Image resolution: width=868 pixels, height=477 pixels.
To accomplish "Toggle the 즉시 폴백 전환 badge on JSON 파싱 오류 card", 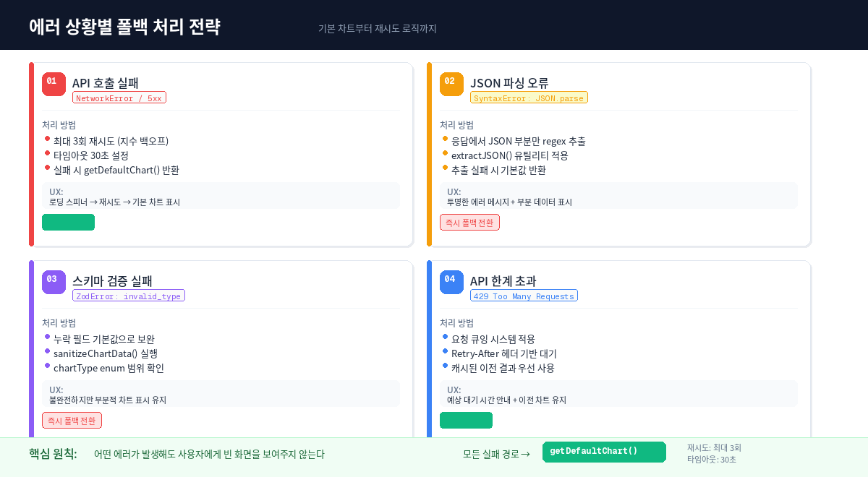I will (469, 222).
